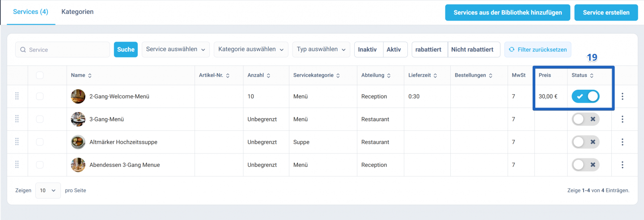Grab drag handle of 3-Gang-Menü row
The width and height of the screenshot is (644, 220).
click(17, 119)
